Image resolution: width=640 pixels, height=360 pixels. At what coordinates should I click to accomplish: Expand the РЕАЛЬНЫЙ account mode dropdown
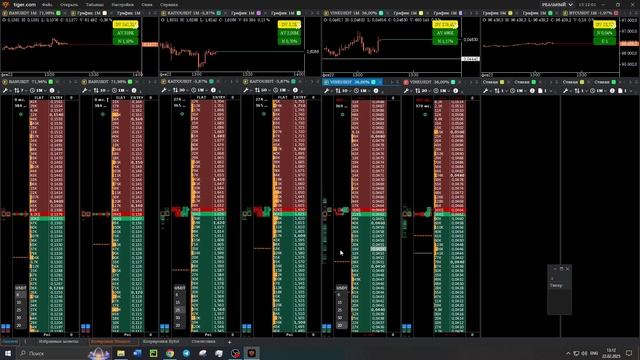(557, 4)
